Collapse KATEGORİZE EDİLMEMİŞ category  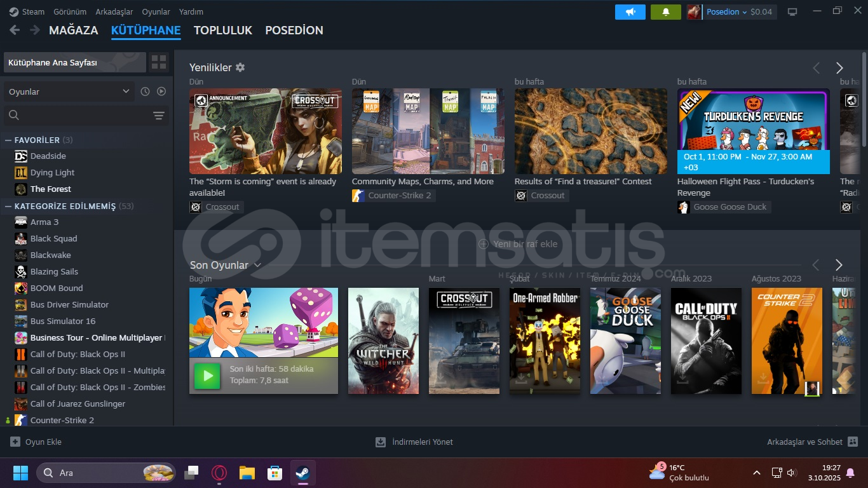(8, 206)
